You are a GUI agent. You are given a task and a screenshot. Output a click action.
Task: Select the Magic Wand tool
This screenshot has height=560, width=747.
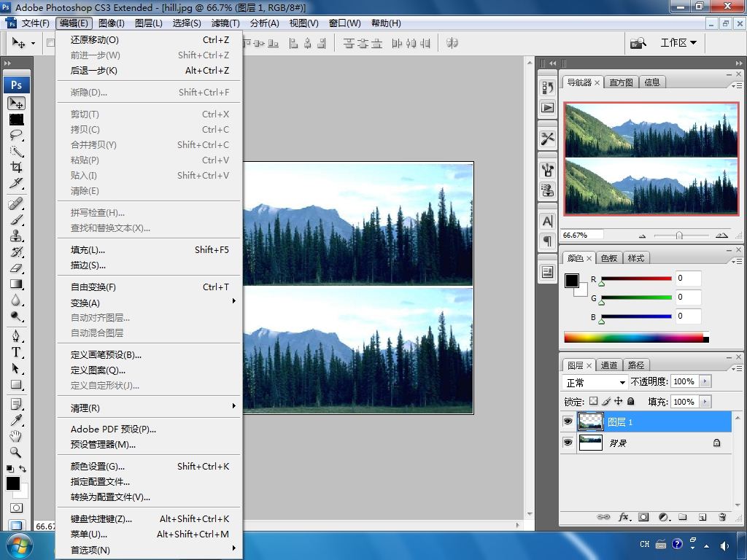coord(16,152)
